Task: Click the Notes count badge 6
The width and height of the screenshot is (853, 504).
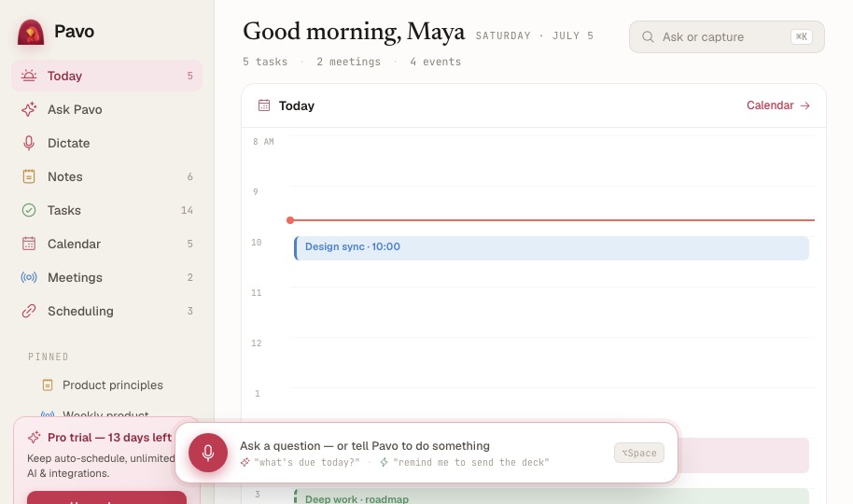Action: 189,177
